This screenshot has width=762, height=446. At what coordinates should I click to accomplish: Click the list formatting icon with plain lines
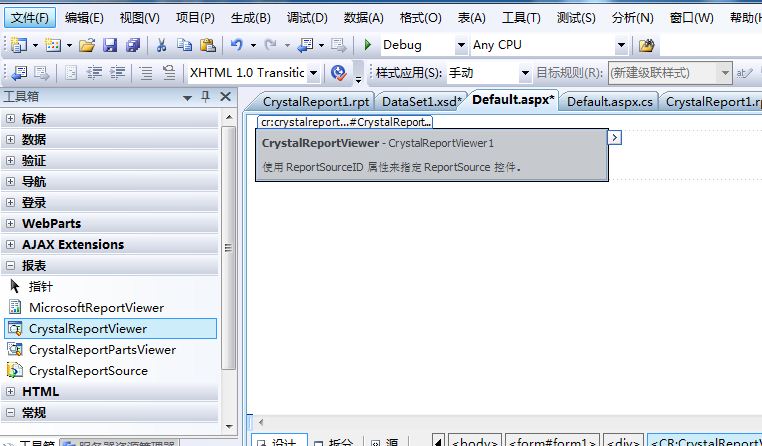[146, 73]
